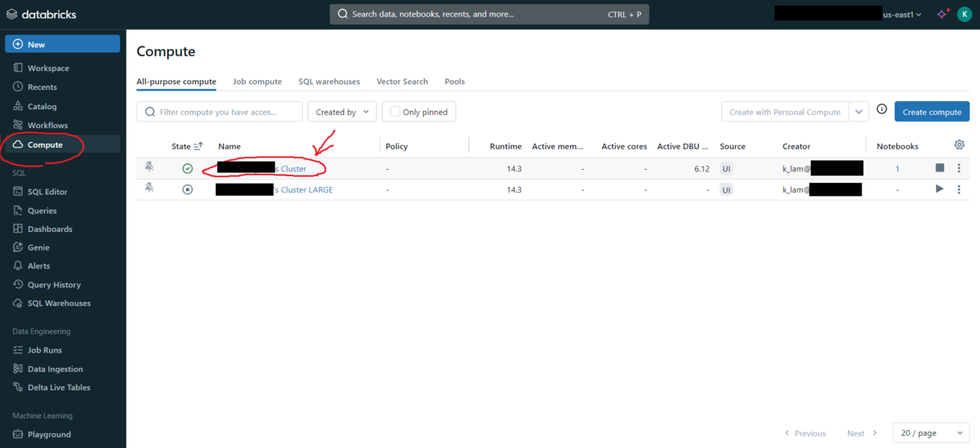Click the Query History icon
Screen dimensions: 980x448
(x=18, y=285)
